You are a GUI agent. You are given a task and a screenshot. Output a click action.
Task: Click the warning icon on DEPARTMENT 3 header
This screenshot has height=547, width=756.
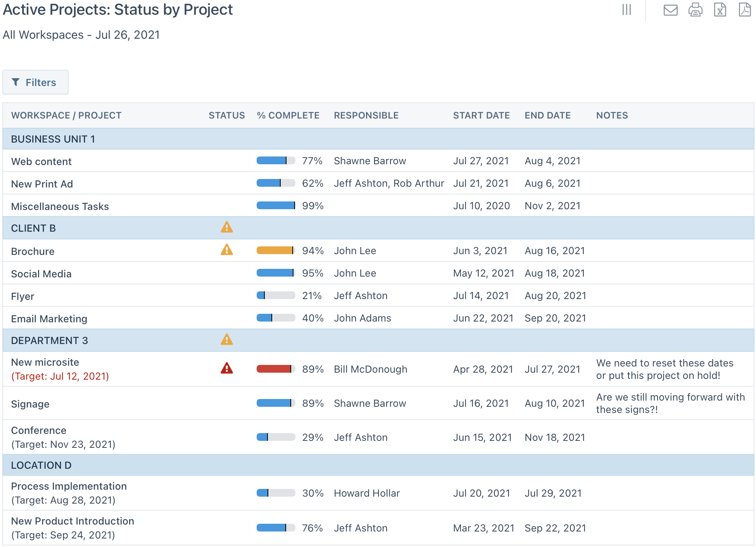pyautogui.click(x=227, y=340)
